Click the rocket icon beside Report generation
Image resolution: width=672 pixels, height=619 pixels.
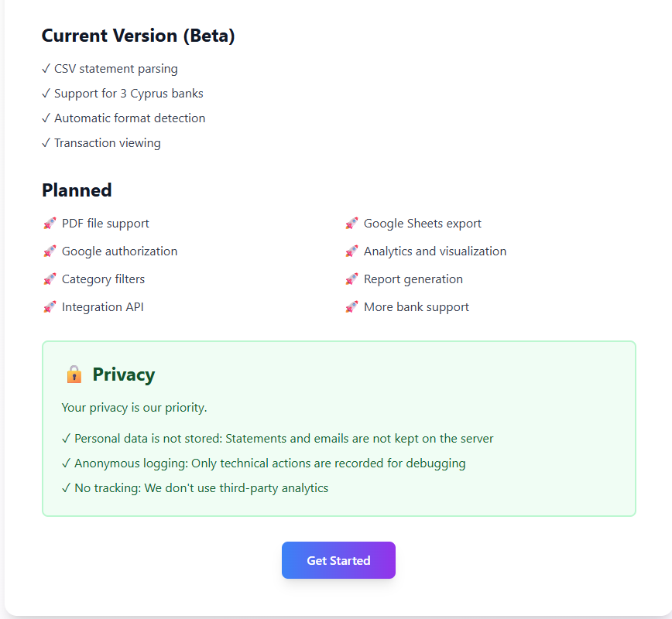tap(351, 279)
